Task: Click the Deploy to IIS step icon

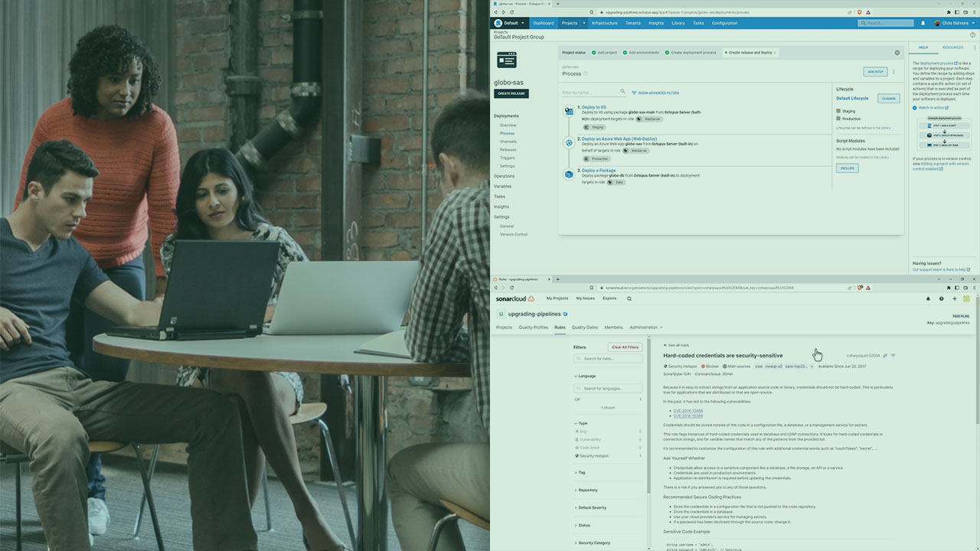Action: 569,111
